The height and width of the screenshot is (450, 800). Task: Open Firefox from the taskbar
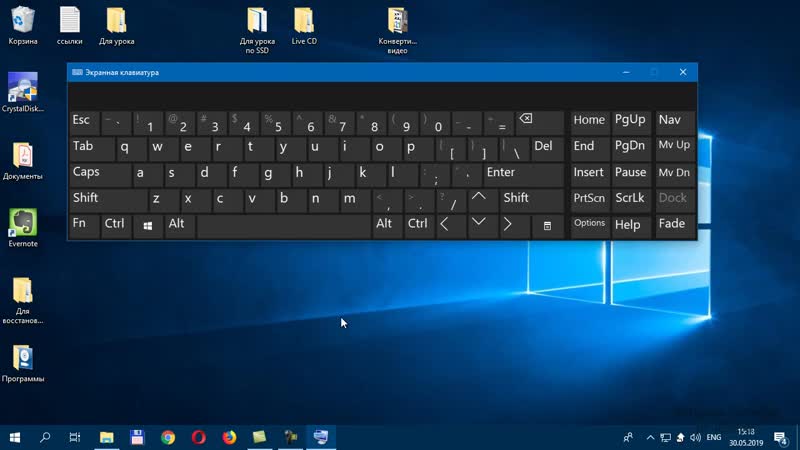pyautogui.click(x=229, y=437)
